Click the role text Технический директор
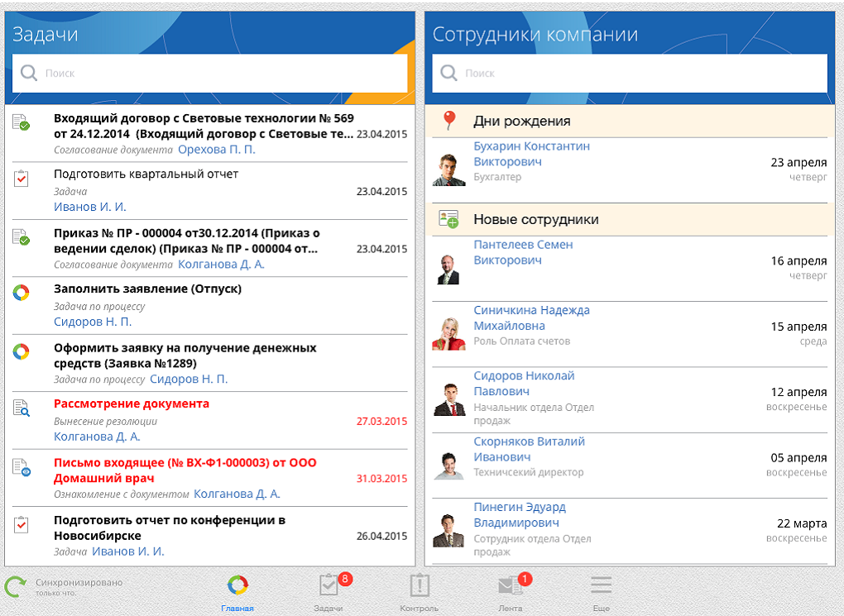844x616 pixels. pos(529,472)
